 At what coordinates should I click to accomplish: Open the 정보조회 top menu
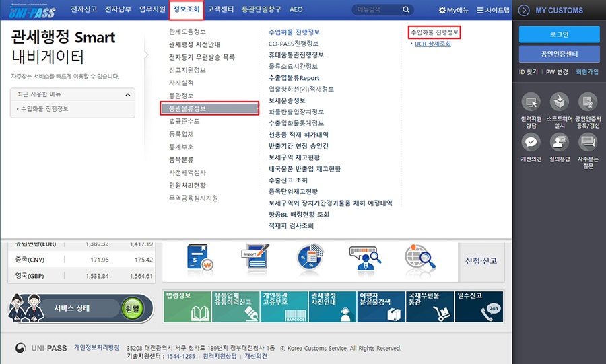click(187, 9)
